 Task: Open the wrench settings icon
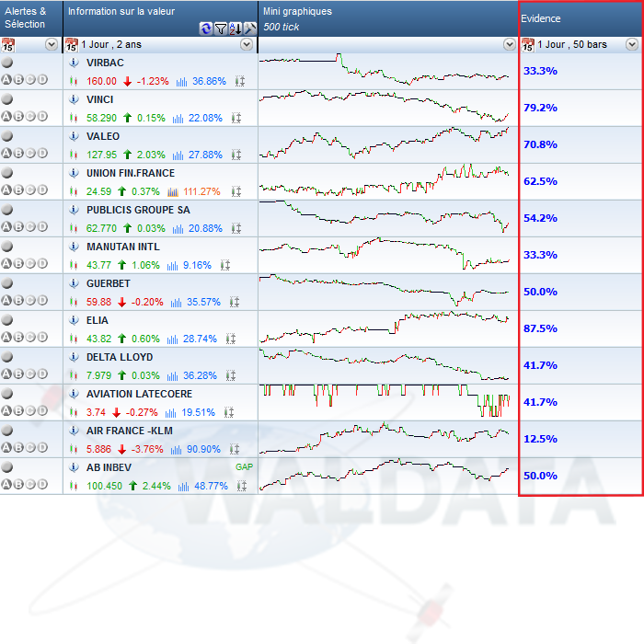click(x=249, y=29)
